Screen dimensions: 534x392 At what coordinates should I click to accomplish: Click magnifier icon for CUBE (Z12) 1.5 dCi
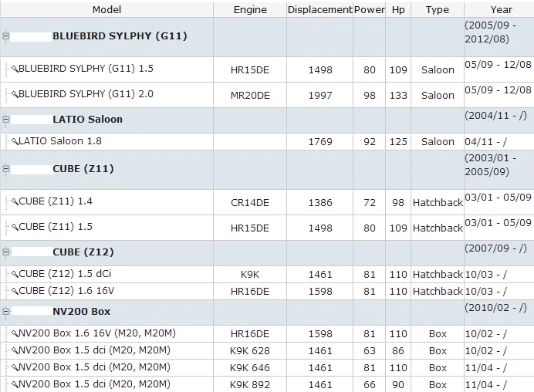tap(15, 274)
